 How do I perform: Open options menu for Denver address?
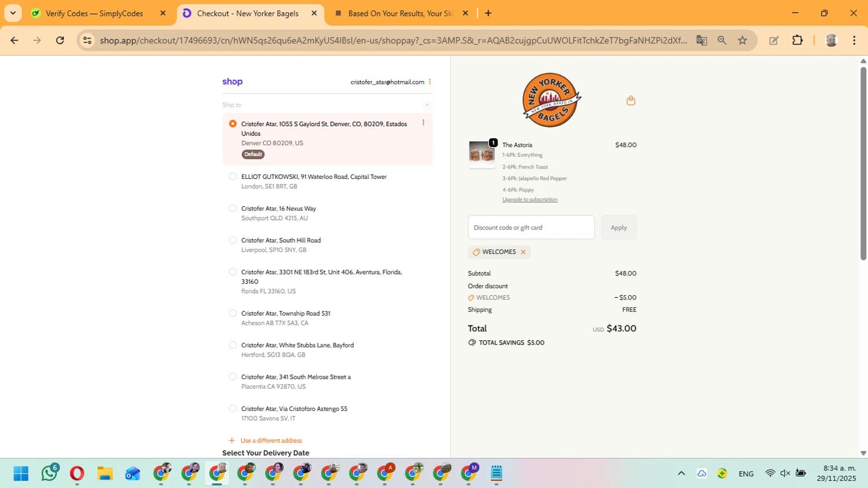(424, 123)
